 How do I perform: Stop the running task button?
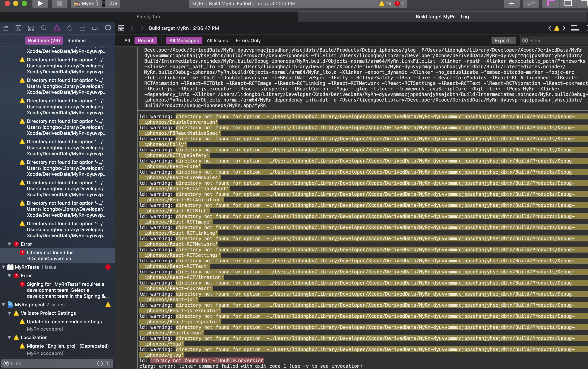(x=59, y=3)
